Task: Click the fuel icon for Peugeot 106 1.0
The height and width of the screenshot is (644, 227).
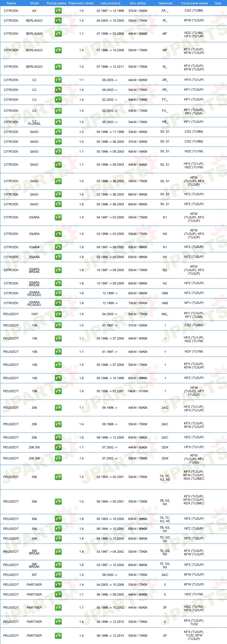Action: (x=58, y=325)
